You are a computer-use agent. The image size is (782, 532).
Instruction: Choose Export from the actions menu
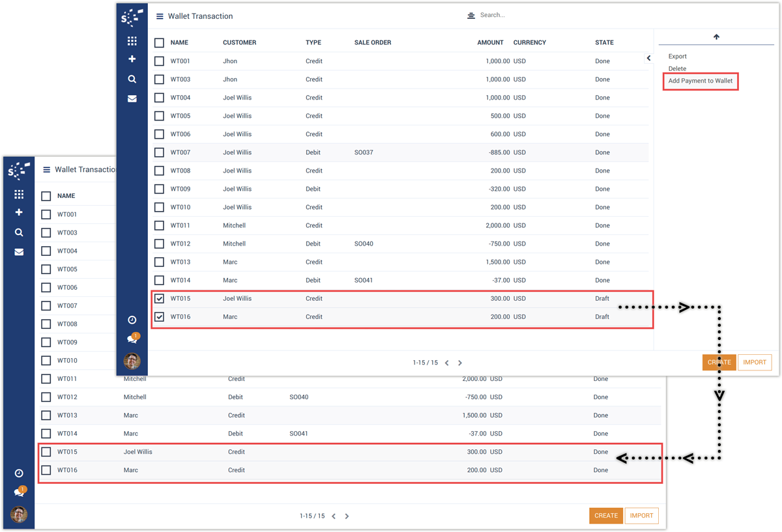coord(677,57)
